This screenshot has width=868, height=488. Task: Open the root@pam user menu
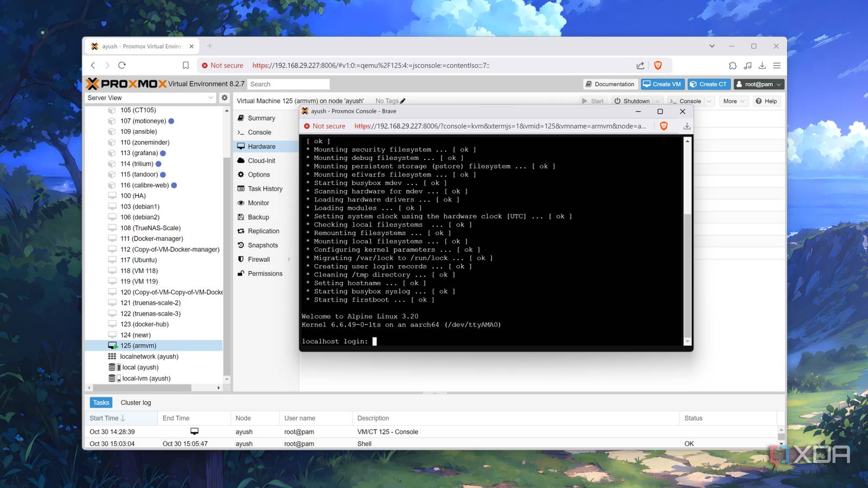(759, 84)
